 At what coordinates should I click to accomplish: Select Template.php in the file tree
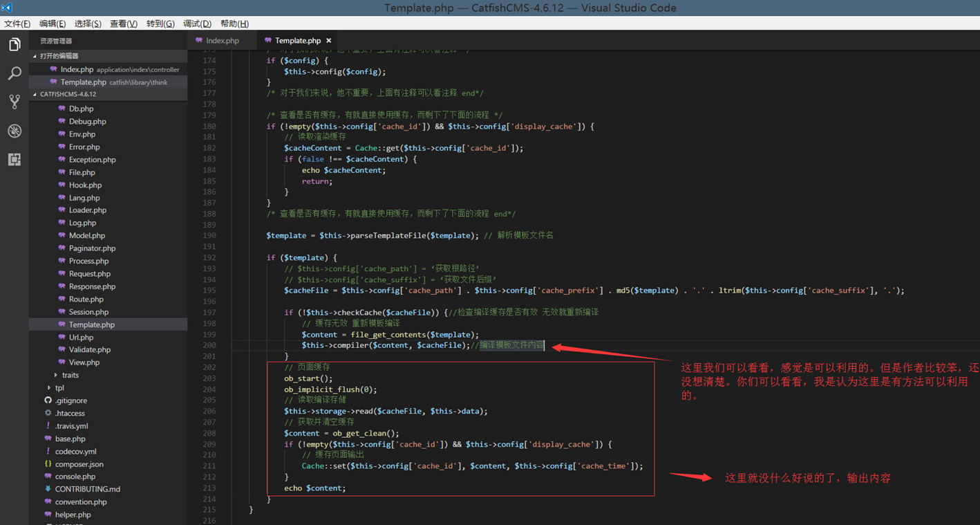pos(109,324)
